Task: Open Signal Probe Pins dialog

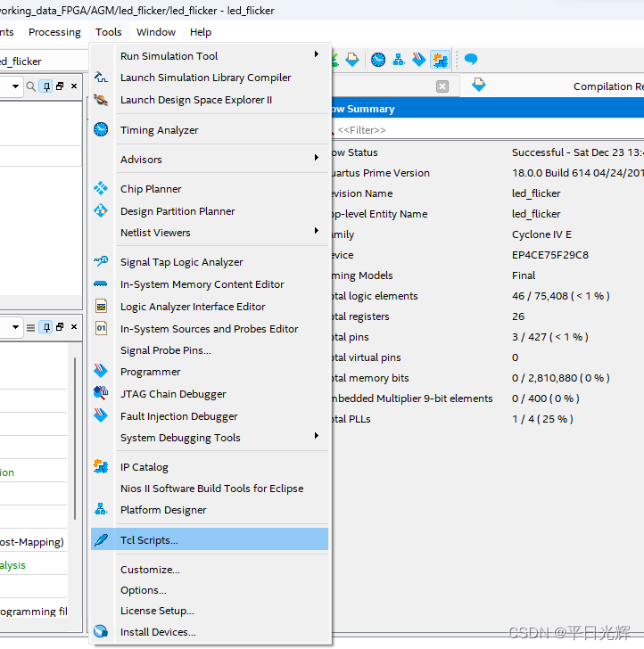Action: [210, 350]
